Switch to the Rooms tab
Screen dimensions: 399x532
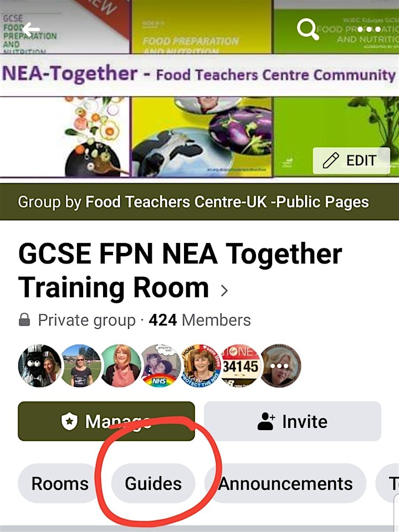click(x=58, y=483)
